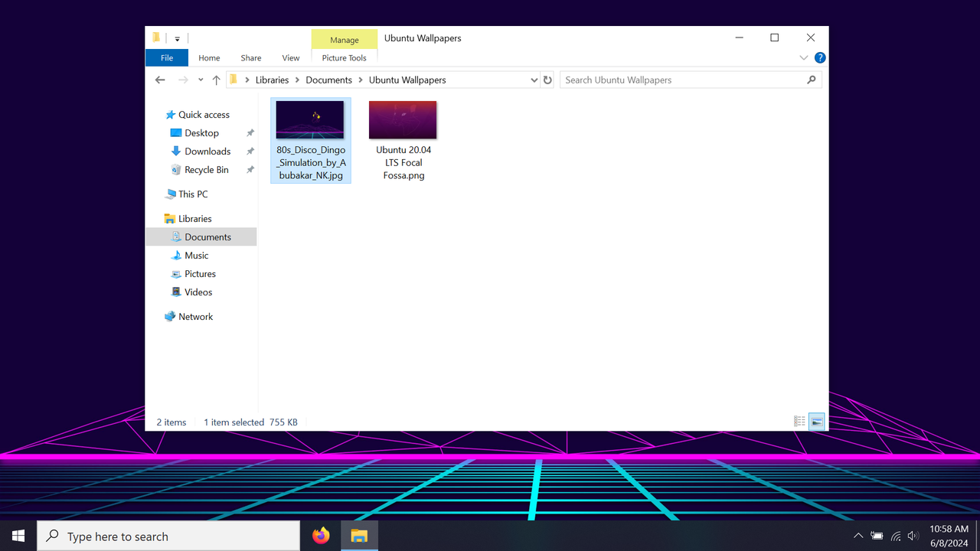Switch to details view from the status bar

pyautogui.click(x=799, y=421)
